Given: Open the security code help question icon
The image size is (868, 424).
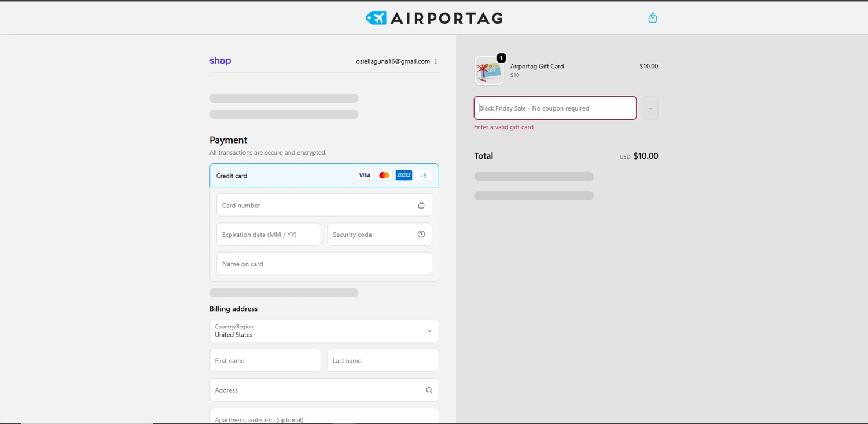Looking at the screenshot, I should coord(421,234).
